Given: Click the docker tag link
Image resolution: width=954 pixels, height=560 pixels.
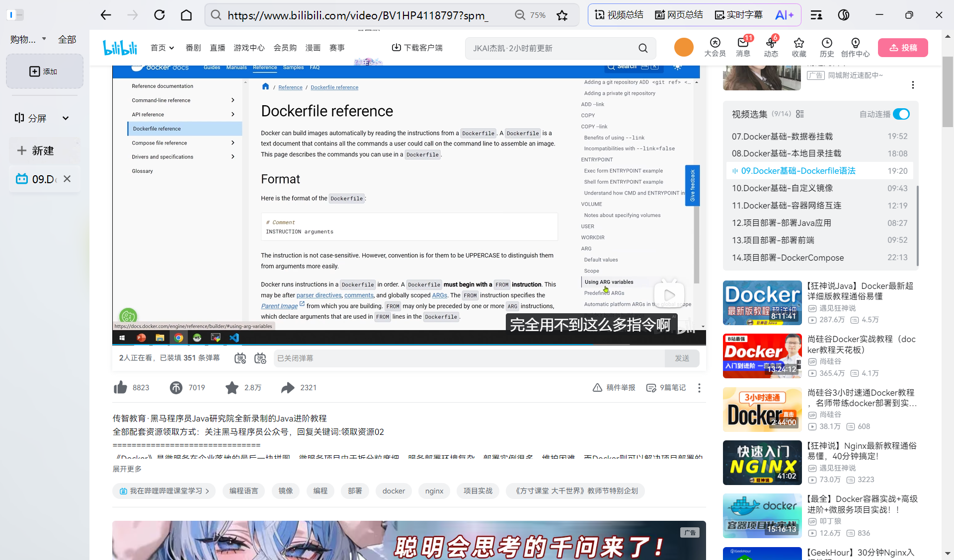Looking at the screenshot, I should (394, 491).
